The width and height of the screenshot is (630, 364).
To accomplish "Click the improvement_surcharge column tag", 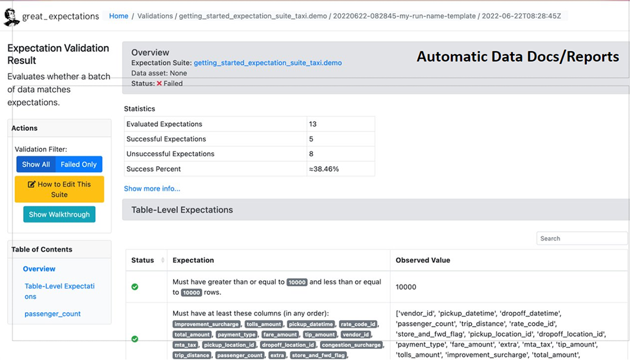I will point(207,324).
